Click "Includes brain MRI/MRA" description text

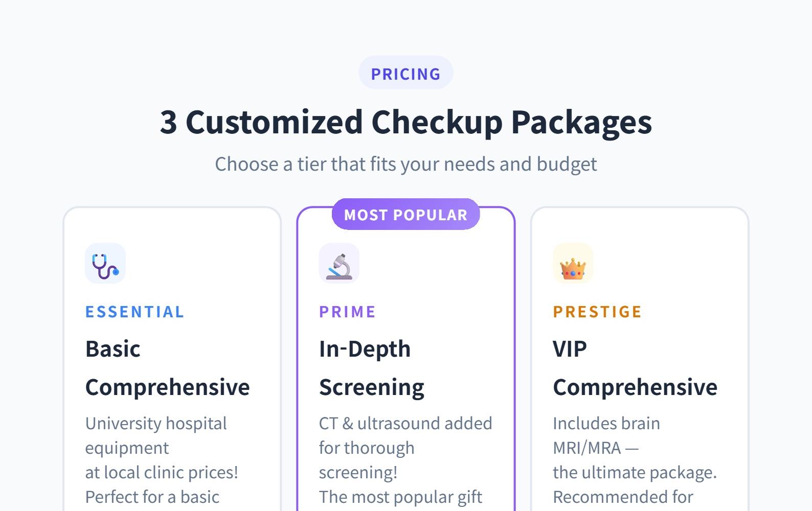606,435
